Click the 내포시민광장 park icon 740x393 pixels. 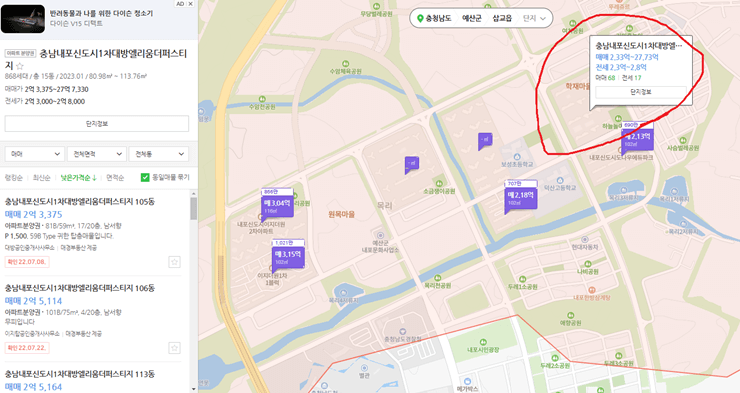[483, 342]
